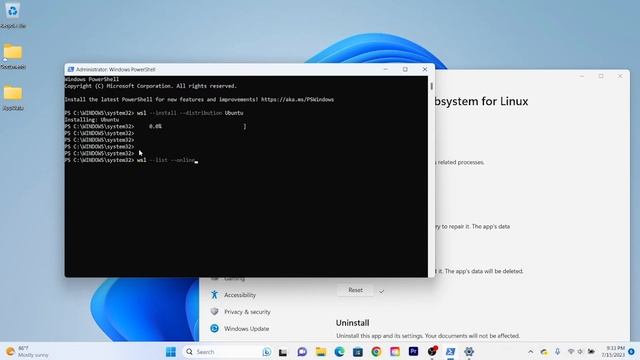
Task: Open the notification badge beside clock
Action: 631,351
